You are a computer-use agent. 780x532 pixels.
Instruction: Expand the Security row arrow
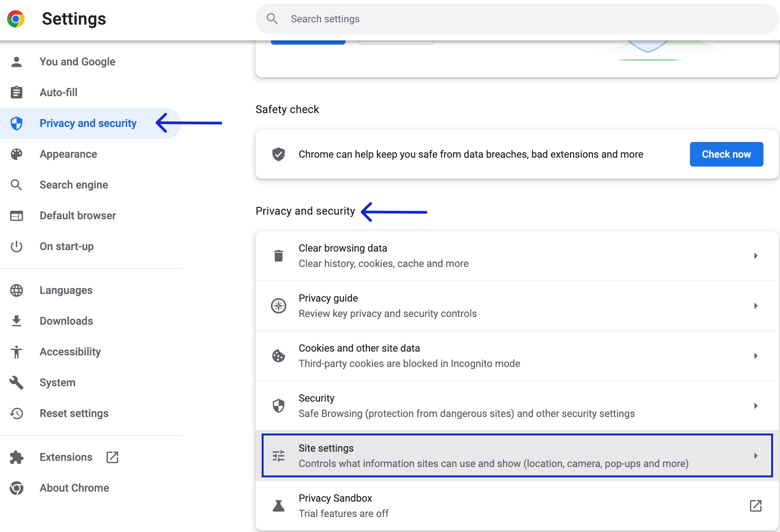tap(756, 406)
